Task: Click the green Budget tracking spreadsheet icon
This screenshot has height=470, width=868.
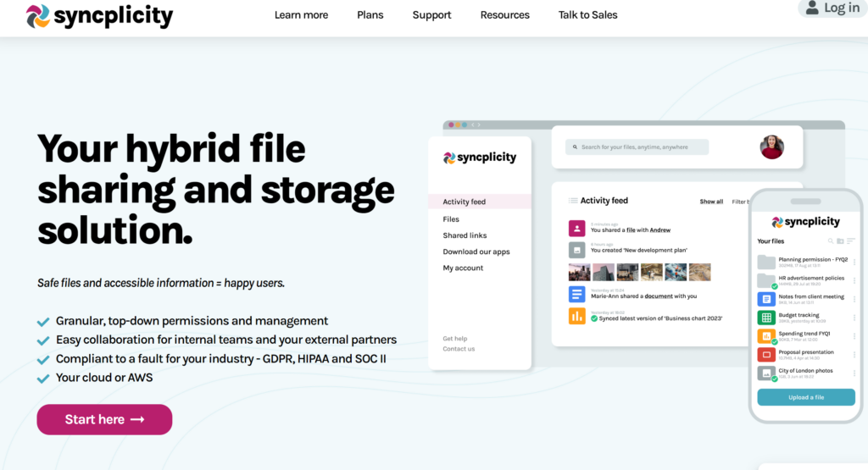Action: (766, 318)
